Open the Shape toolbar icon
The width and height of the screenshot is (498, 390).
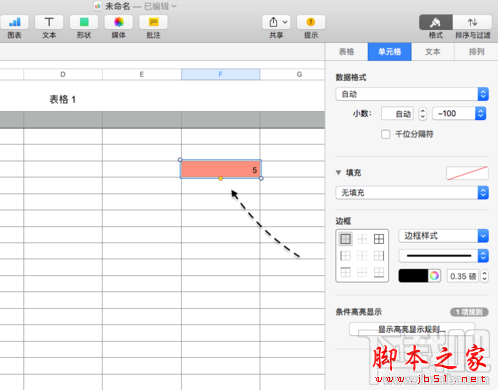(84, 22)
